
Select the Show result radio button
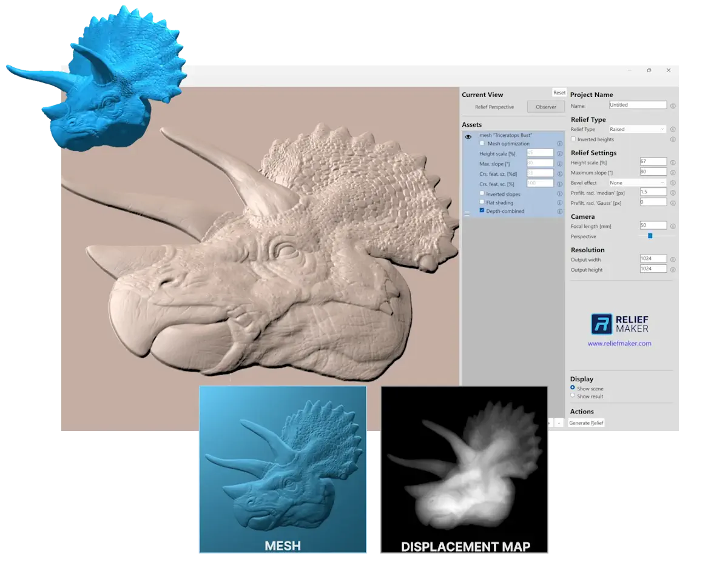tap(572, 396)
